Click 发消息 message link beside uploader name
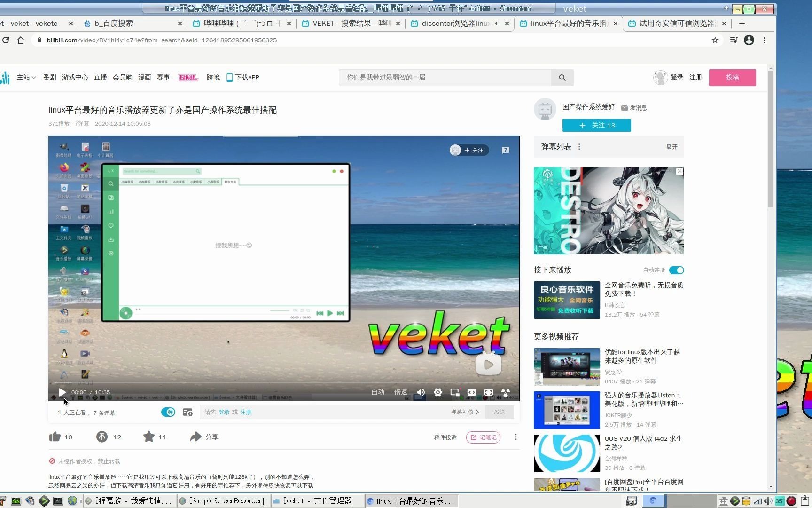The width and height of the screenshot is (812, 508). [x=634, y=108]
